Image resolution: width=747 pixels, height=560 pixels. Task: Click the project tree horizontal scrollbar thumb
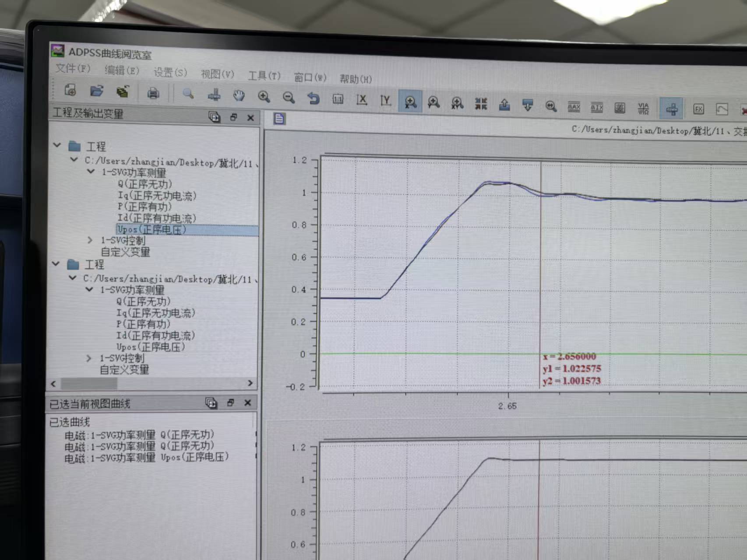[89, 384]
